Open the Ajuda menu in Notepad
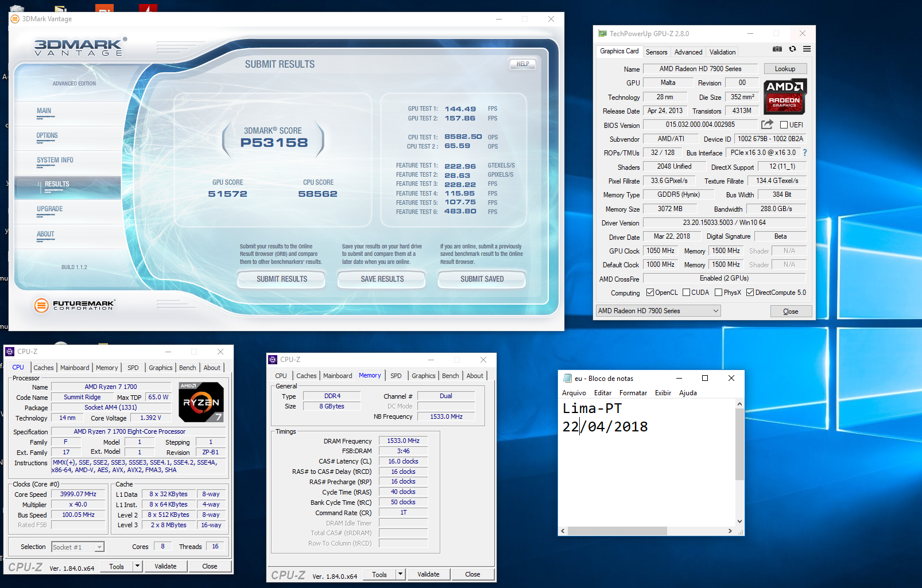 688,393
